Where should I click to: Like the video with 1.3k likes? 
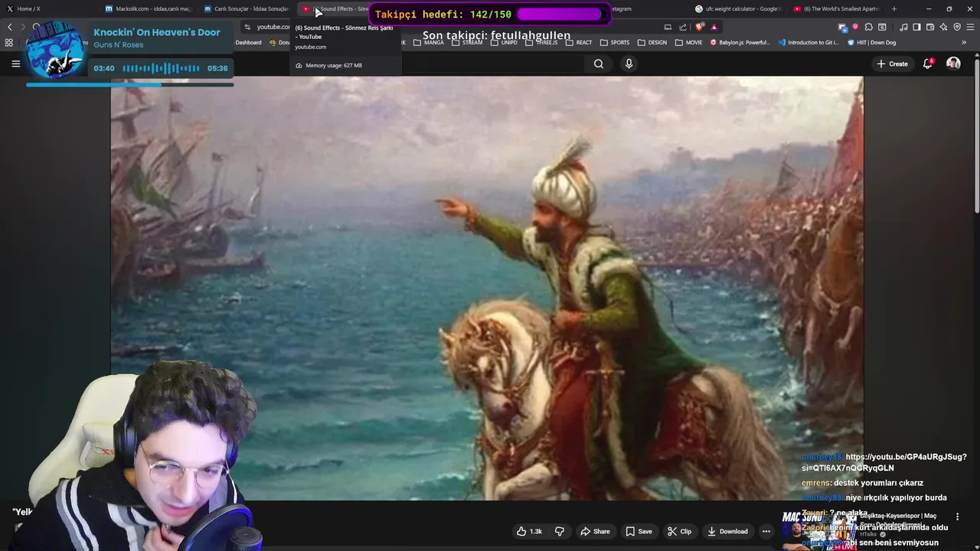tap(529, 531)
